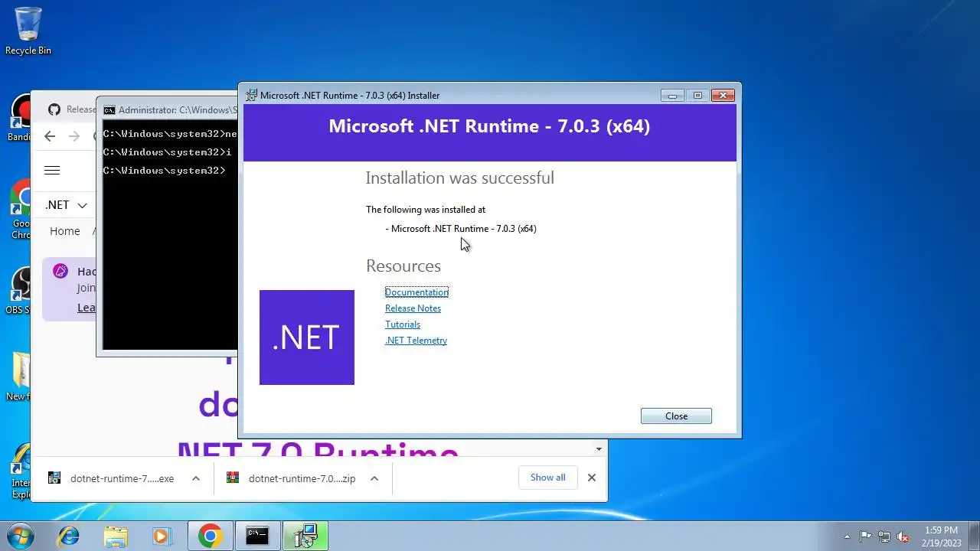
Task: Open network tray icon
Action: (884, 536)
